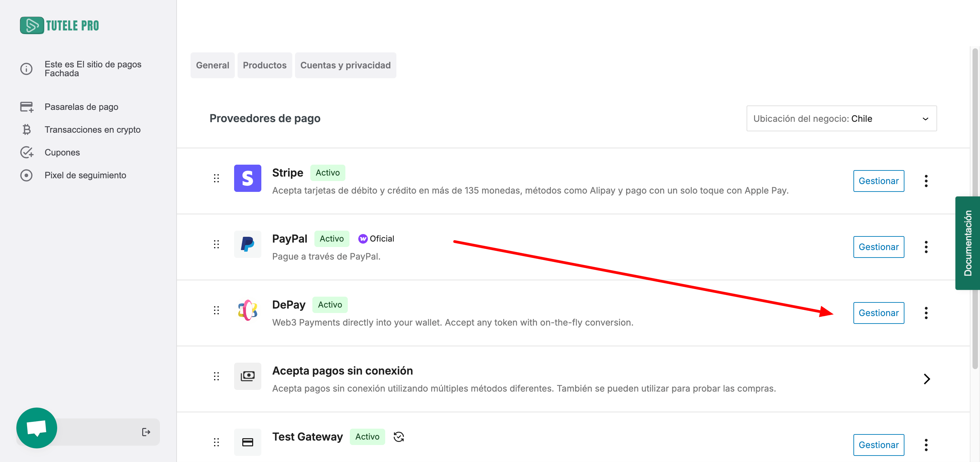Switch to Cuentas y privacidad tab
Viewport: 980px width, 462px height.
345,65
